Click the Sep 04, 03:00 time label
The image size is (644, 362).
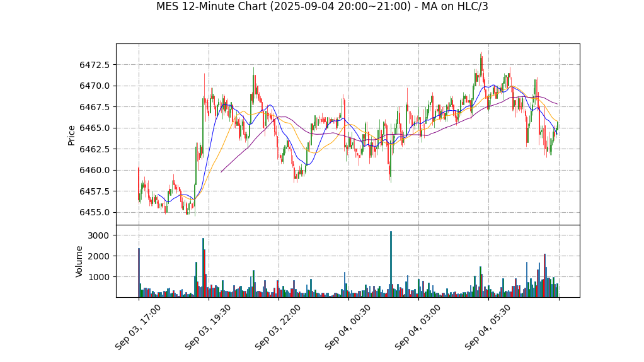(x=418, y=327)
